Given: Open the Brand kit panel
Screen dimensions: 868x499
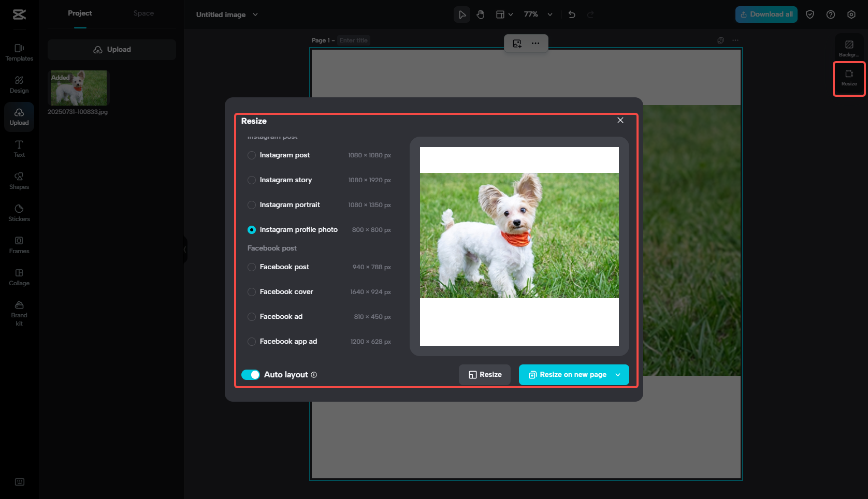Looking at the screenshot, I should coord(19,314).
